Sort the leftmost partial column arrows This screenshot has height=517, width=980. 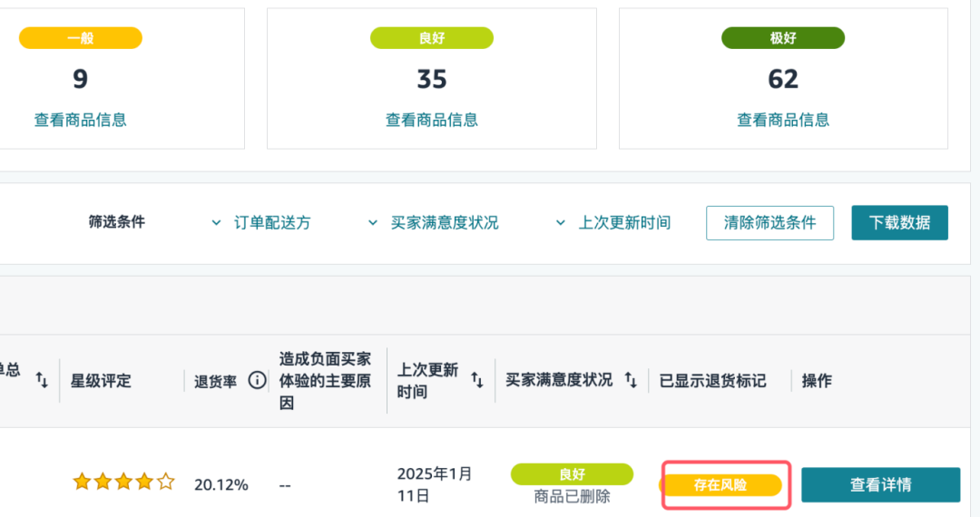point(42,380)
